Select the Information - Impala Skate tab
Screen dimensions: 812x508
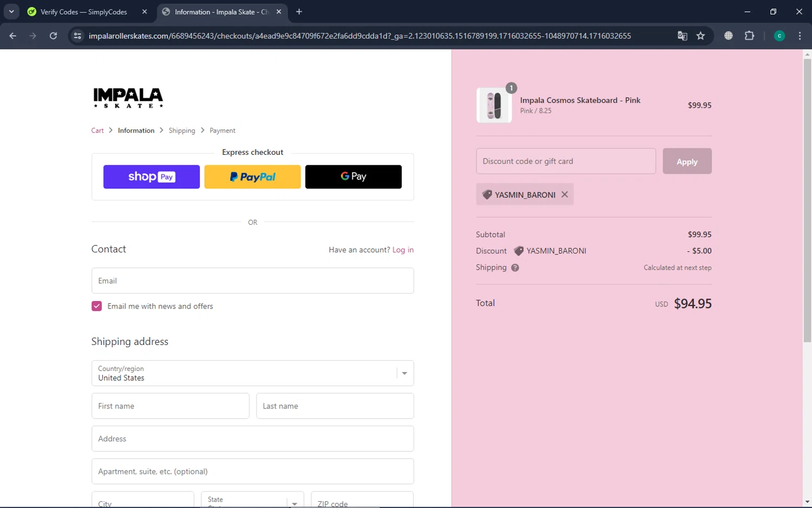[222, 11]
